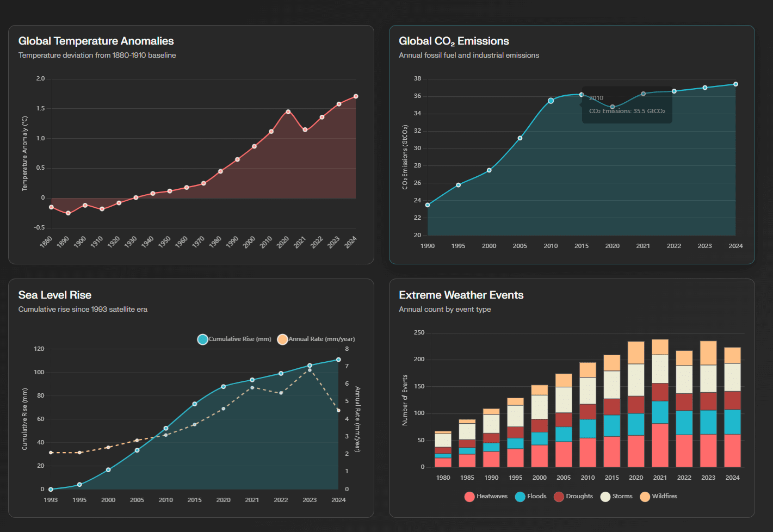Image resolution: width=773 pixels, height=532 pixels.
Task: Hide the Floods series via legend
Action: (530, 497)
